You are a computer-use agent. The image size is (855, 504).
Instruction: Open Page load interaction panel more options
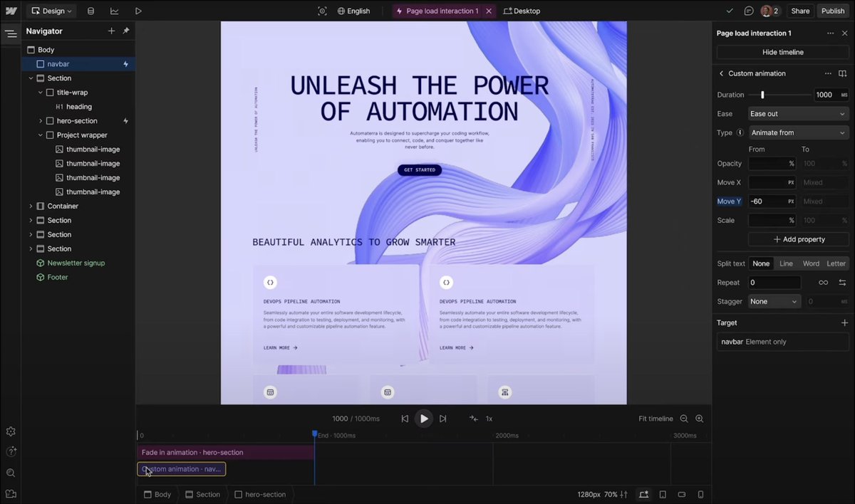[x=830, y=33]
